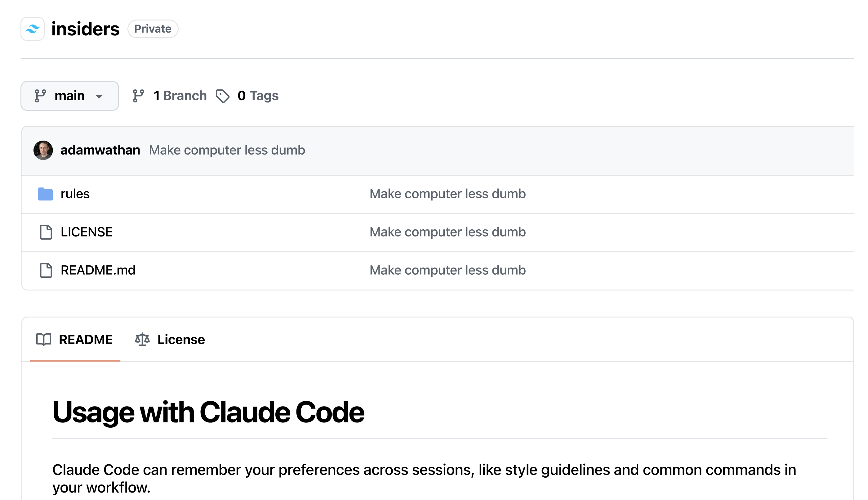Open the rules folder

(x=75, y=194)
